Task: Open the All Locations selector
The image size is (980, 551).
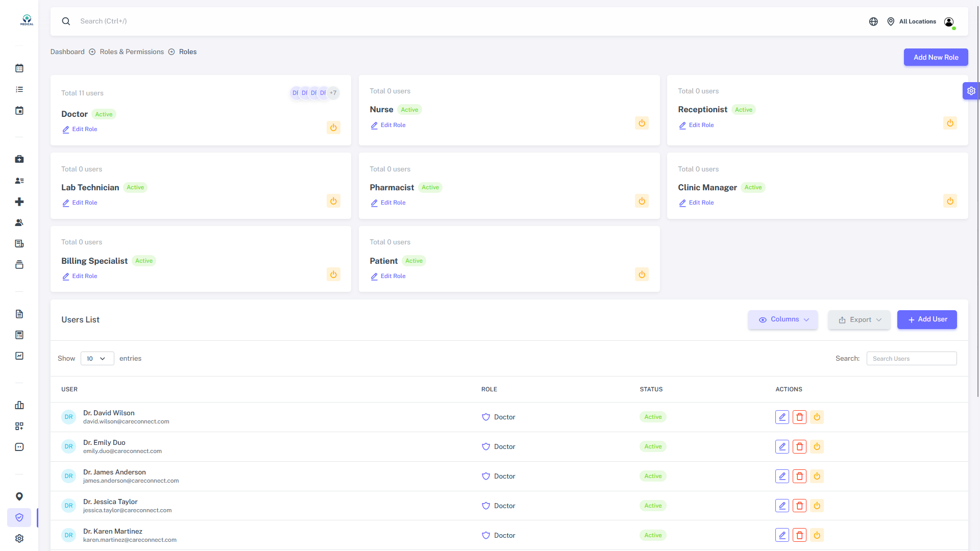Action: 912,21
